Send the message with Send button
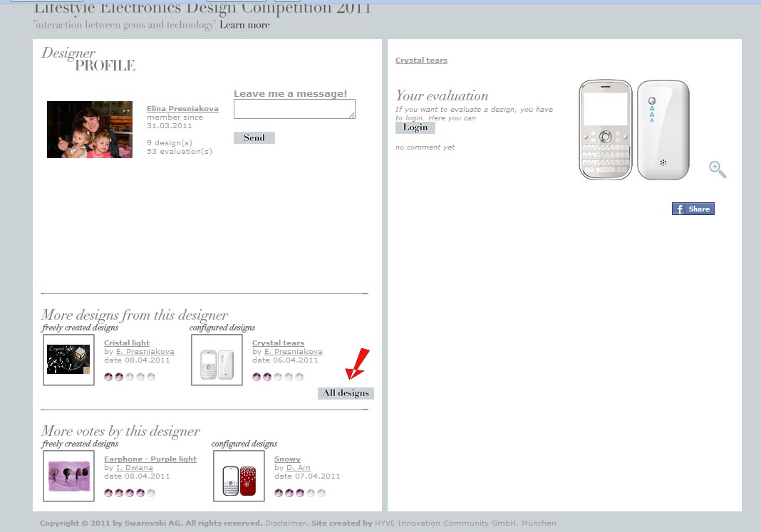 pos(254,137)
